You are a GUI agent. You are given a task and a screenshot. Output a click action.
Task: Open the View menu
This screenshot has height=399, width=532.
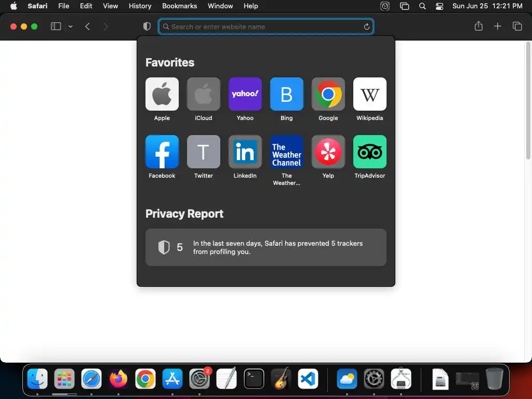110,6
